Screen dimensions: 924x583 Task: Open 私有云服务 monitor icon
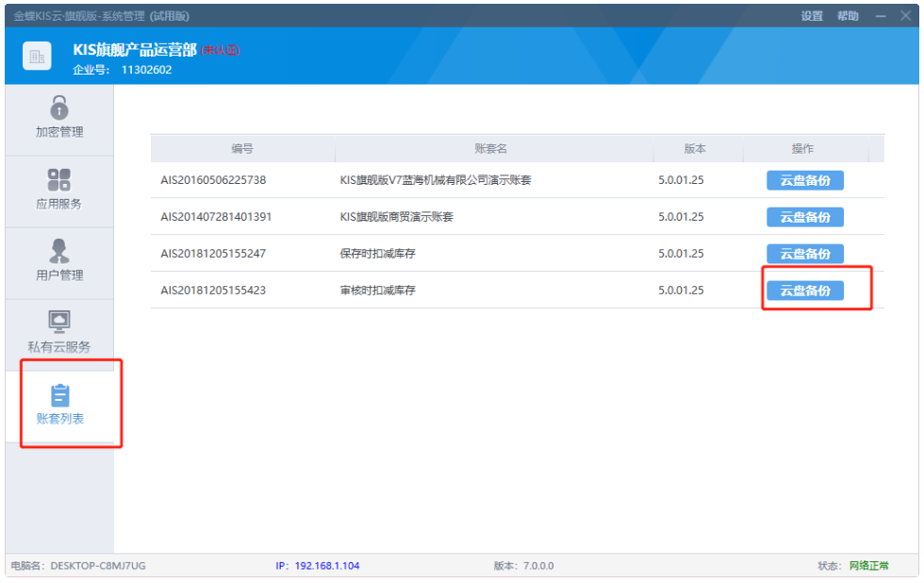(x=59, y=323)
